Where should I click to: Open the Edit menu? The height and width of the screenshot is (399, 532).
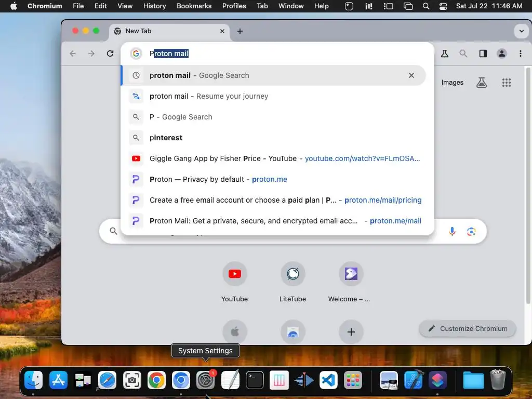click(x=100, y=6)
